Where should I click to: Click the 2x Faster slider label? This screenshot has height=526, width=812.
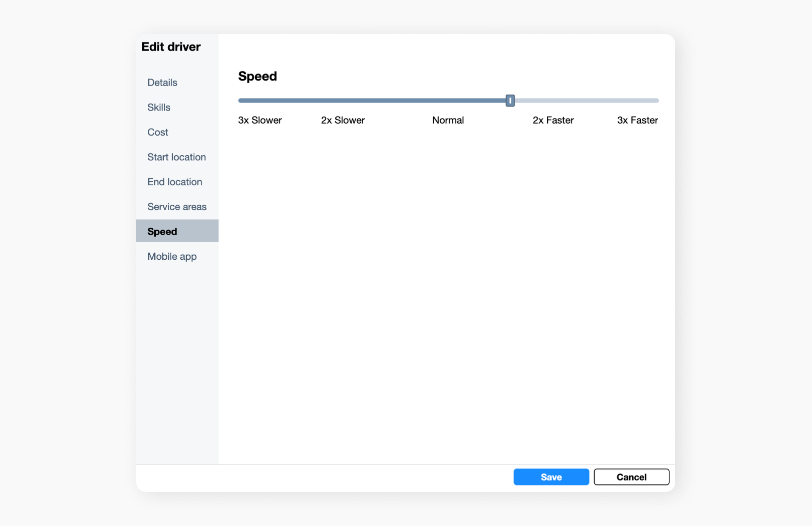tap(553, 120)
